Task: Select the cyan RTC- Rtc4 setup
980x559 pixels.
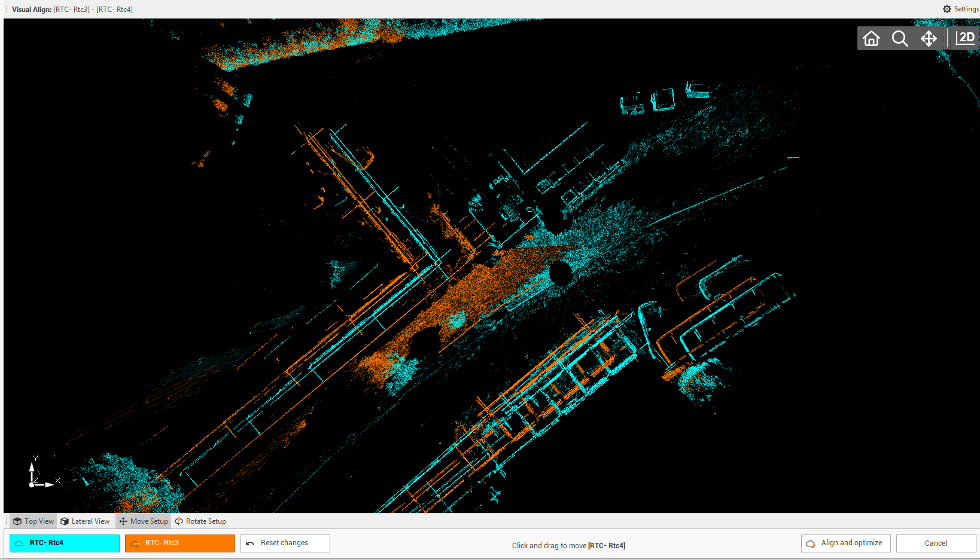Action: point(65,543)
